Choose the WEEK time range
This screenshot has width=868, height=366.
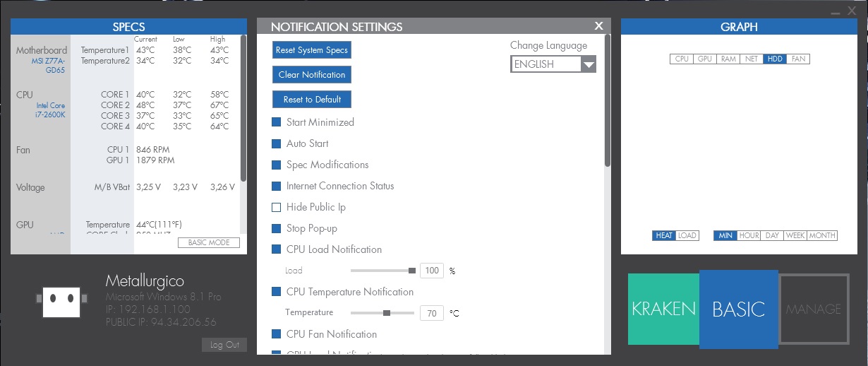[x=795, y=235]
